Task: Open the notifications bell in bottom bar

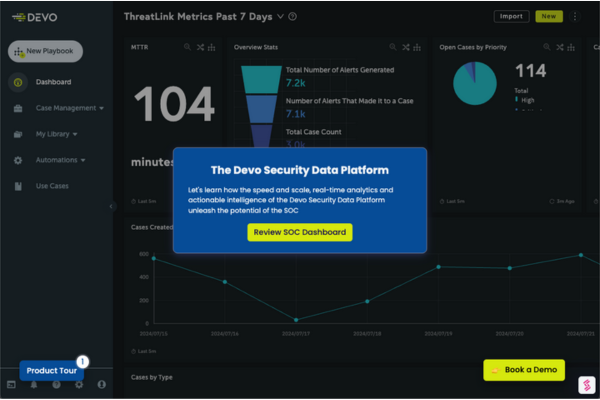Action: 33,384
